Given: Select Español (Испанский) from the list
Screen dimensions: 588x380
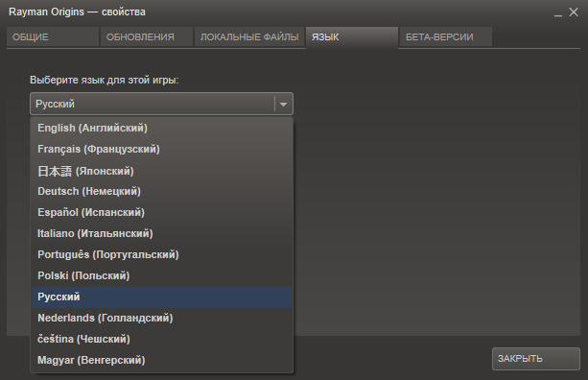Looking at the screenshot, I should tap(161, 212).
